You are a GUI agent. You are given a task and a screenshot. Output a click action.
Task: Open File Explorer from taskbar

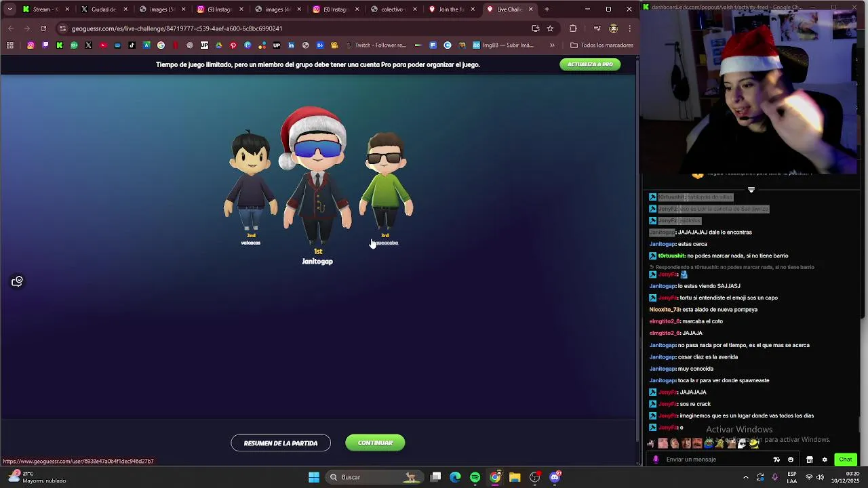(x=515, y=477)
